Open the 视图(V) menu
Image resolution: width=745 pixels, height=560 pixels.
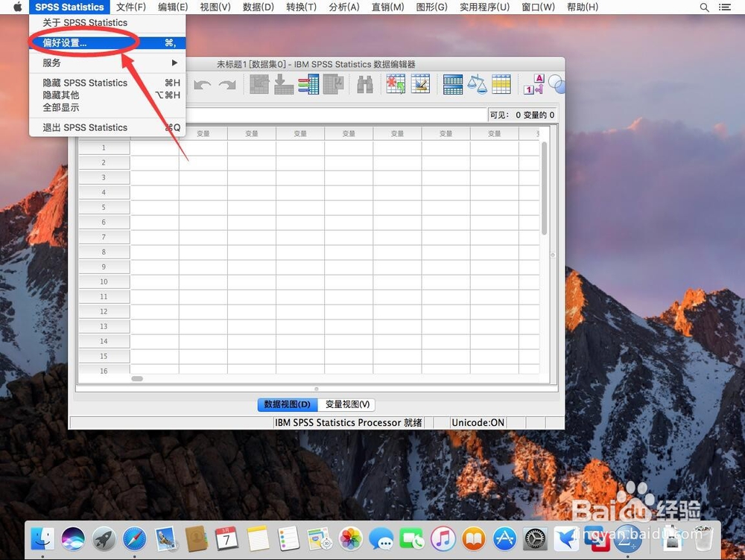tap(215, 7)
